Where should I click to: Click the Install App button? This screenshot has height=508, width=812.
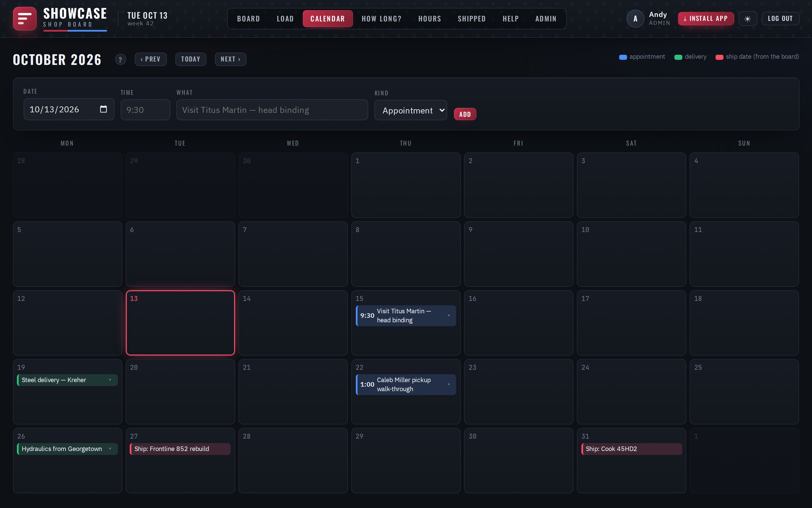(x=706, y=18)
